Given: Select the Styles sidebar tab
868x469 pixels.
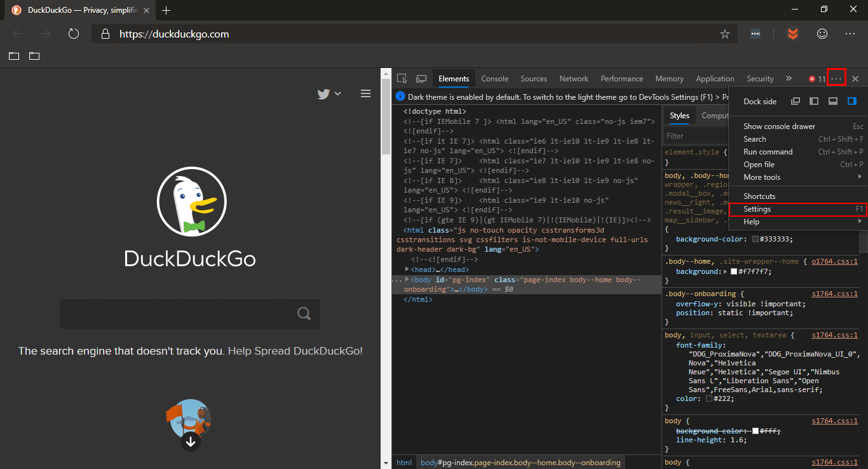Looking at the screenshot, I should point(679,116).
